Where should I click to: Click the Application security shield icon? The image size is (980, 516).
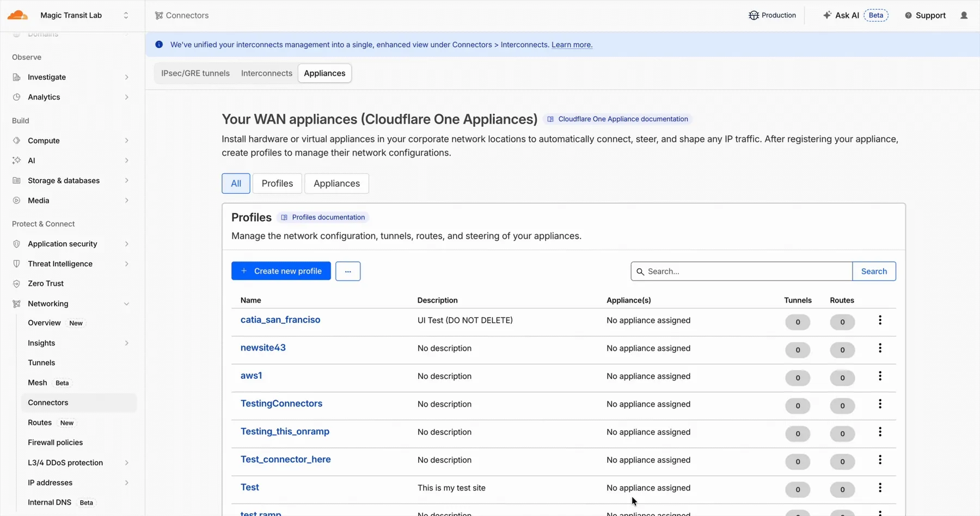[16, 244]
